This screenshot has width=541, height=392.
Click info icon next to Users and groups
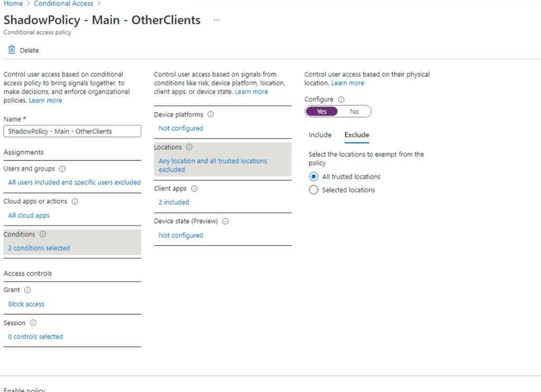point(62,169)
